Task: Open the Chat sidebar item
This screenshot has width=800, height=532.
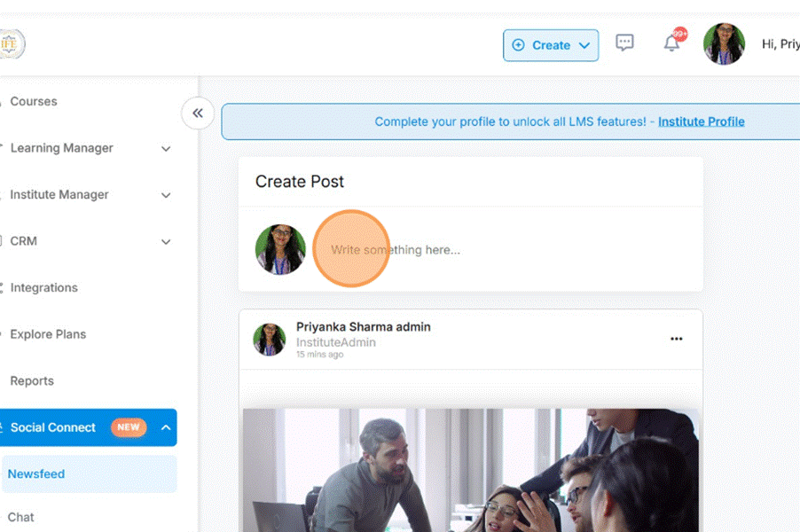Action: tap(21, 517)
